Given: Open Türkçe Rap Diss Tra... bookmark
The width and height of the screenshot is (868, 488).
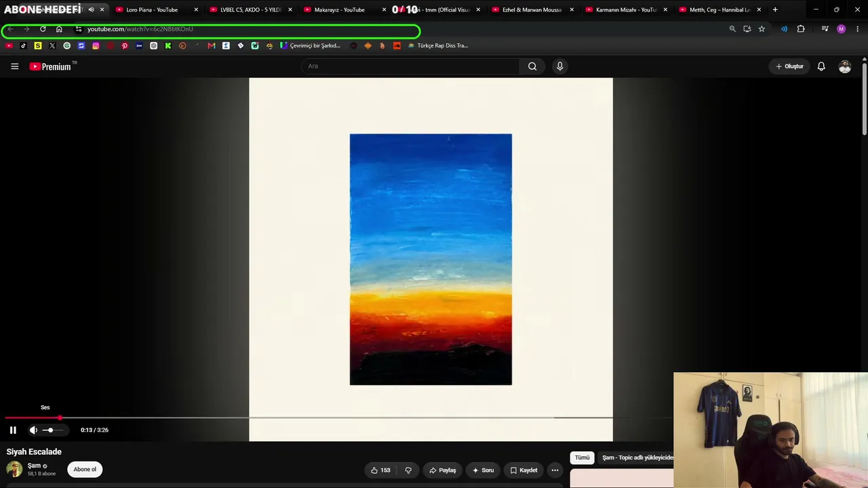Looking at the screenshot, I should click(x=438, y=45).
